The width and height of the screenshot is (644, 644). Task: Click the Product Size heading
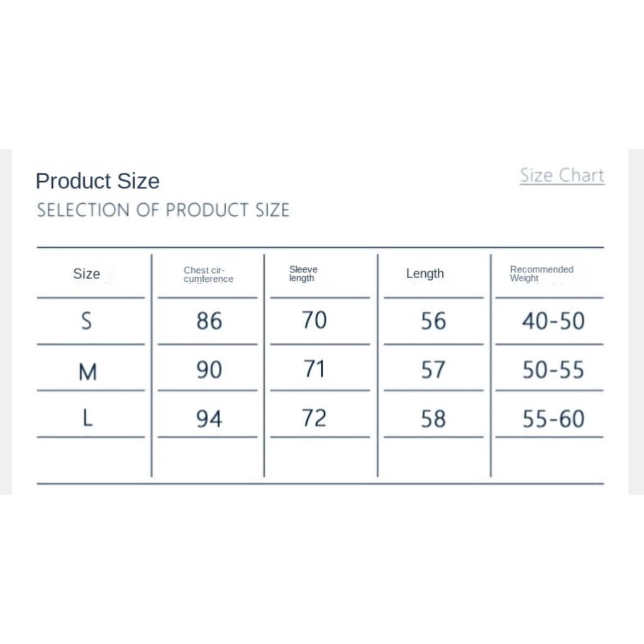[97, 181]
